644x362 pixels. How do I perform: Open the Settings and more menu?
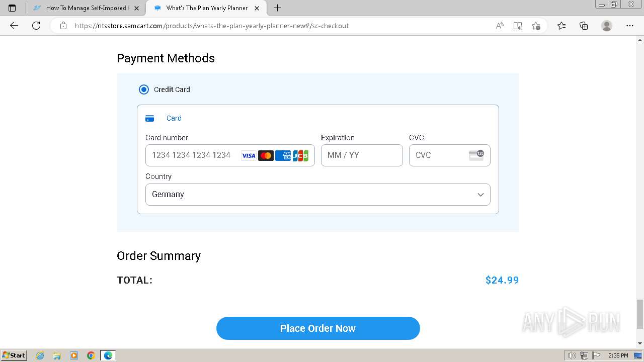[x=630, y=26]
